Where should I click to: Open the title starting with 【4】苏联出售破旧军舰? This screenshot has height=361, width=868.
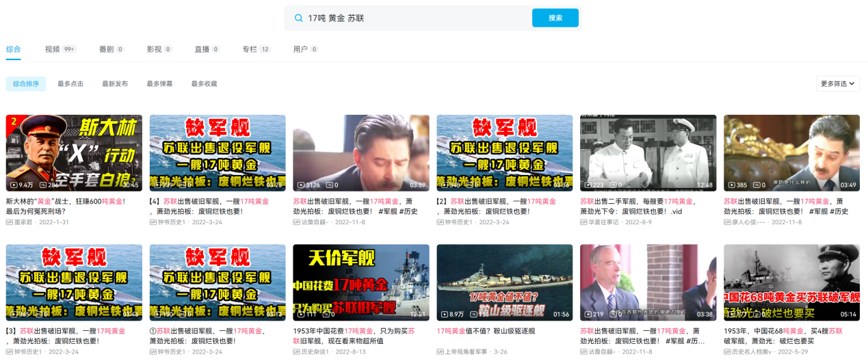[x=209, y=206]
